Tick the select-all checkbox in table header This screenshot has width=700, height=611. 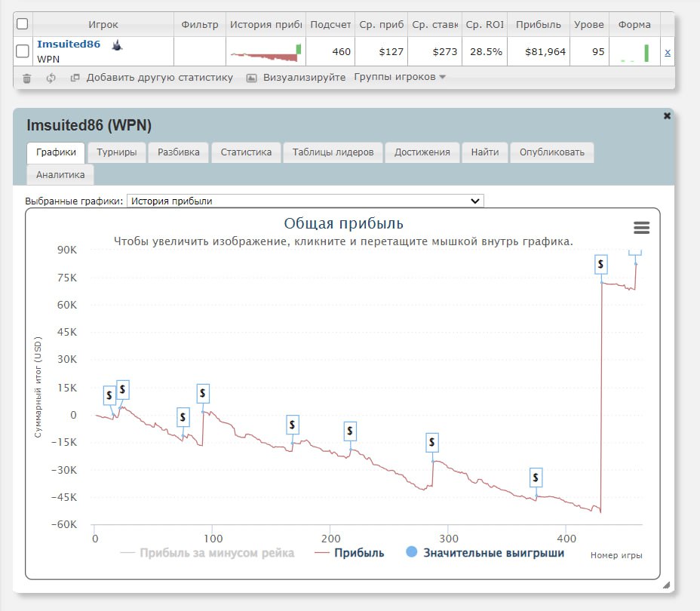[x=23, y=24]
